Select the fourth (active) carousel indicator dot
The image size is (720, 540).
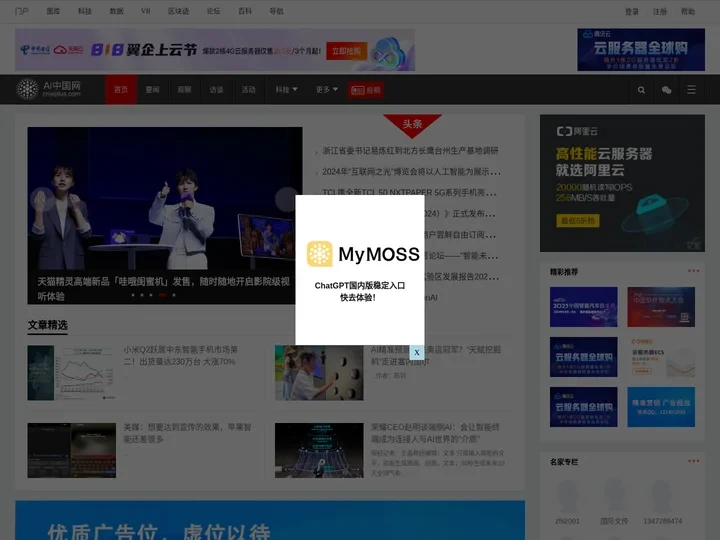pos(162,295)
